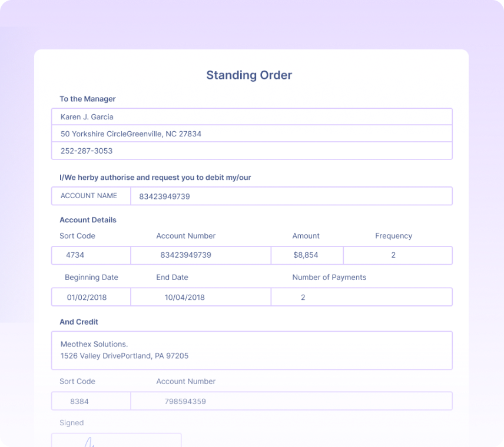Select the credit Sort Code field showing 8384
This screenshot has height=447, width=504.
click(90, 401)
